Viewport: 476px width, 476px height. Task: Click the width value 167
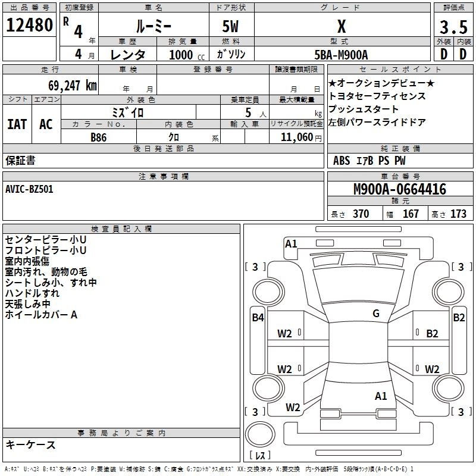411,214
